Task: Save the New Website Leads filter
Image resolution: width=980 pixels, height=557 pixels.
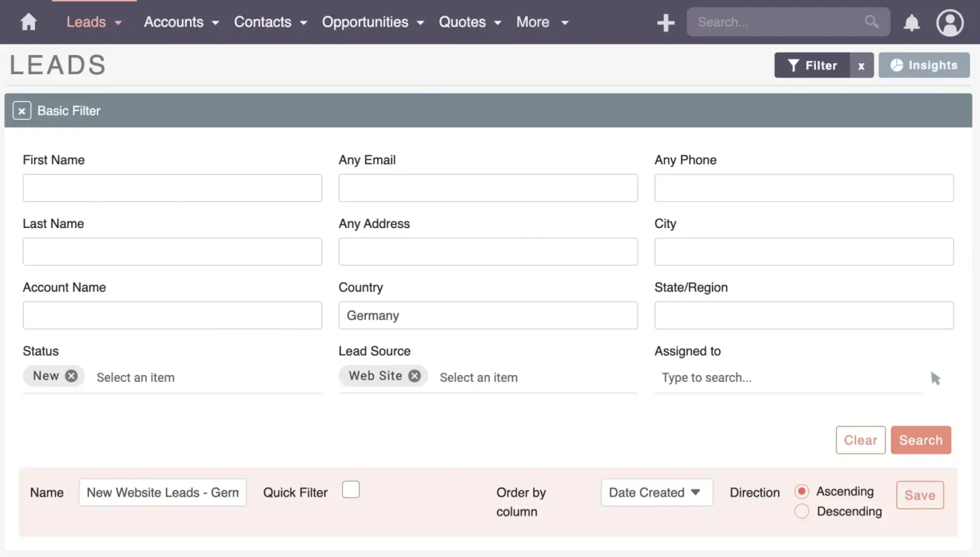Action: (x=920, y=495)
